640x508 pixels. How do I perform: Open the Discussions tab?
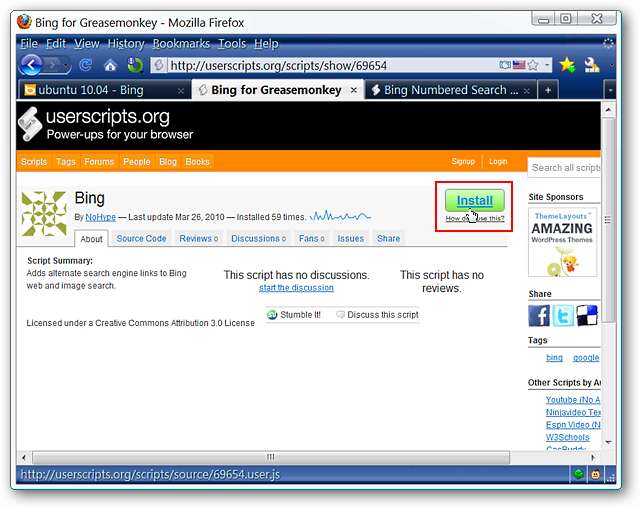coord(258,239)
